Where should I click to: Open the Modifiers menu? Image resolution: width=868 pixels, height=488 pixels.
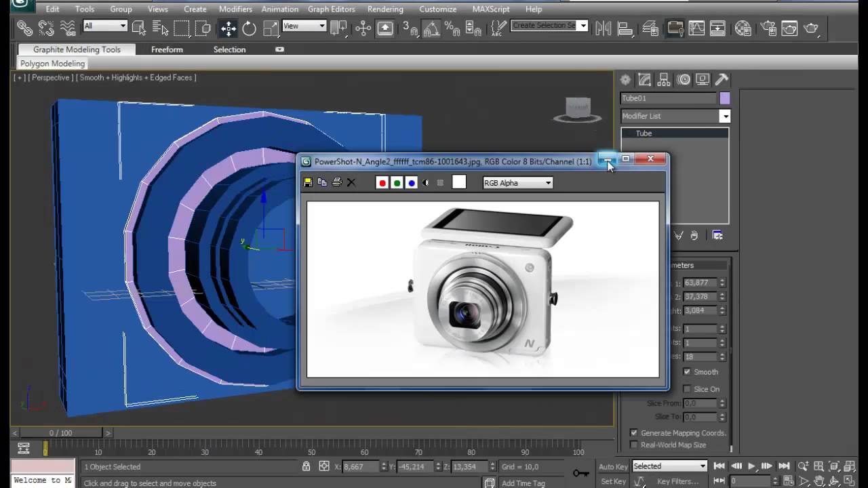coord(235,9)
